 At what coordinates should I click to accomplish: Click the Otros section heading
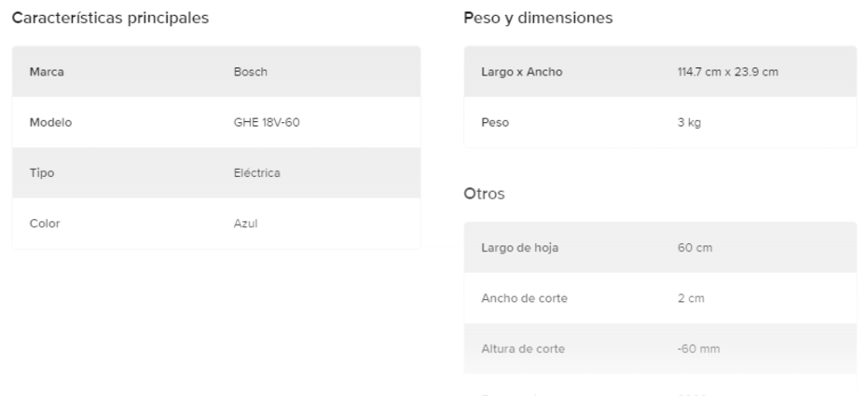click(484, 195)
